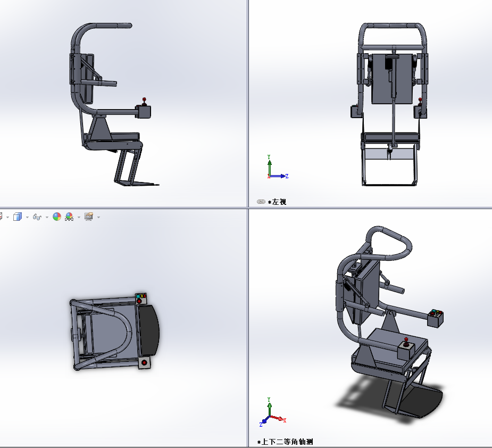
Task: Click the Apply Scene icon
Action: point(69,217)
